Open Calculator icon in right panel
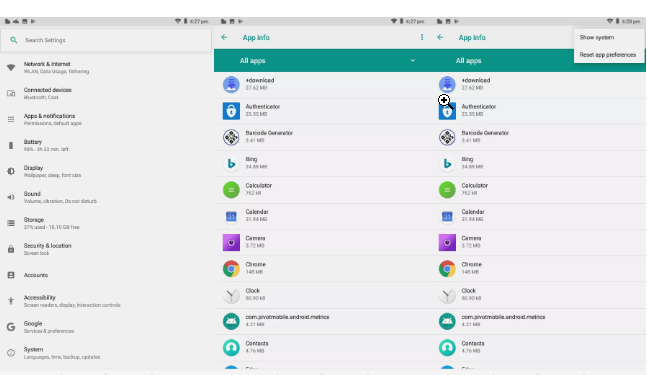This screenshot has height=375, width=647. [447, 190]
